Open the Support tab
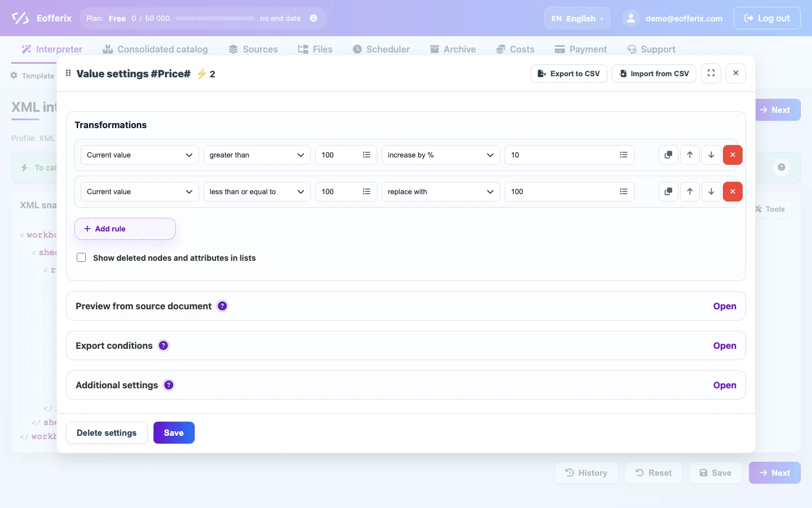This screenshot has width=812, height=508. (651, 49)
